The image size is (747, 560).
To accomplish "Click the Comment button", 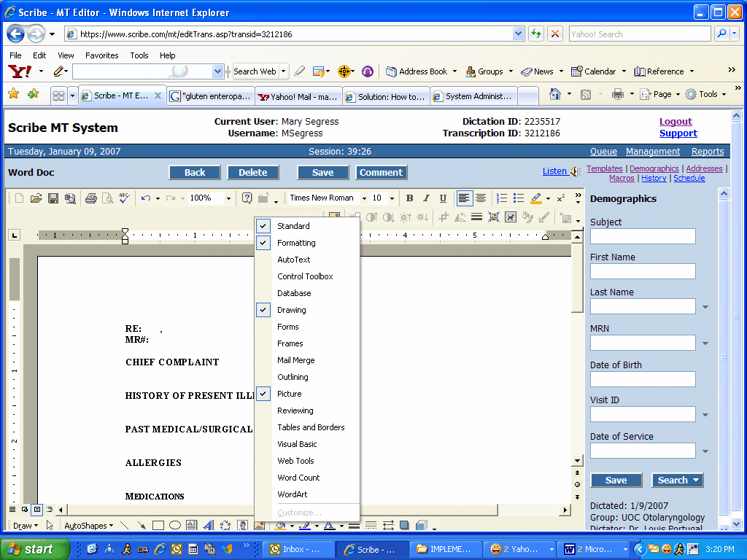I will click(x=381, y=172).
